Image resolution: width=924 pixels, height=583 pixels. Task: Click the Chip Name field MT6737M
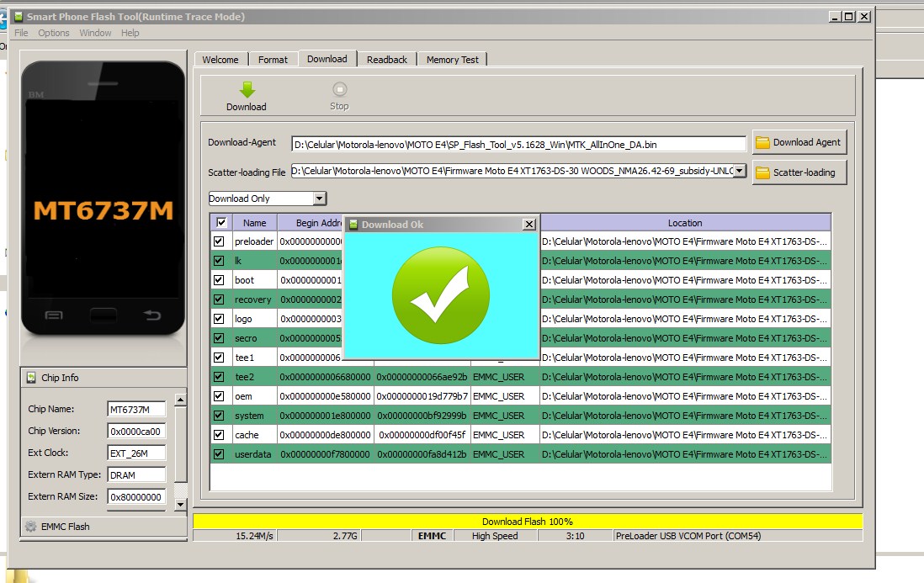point(136,409)
